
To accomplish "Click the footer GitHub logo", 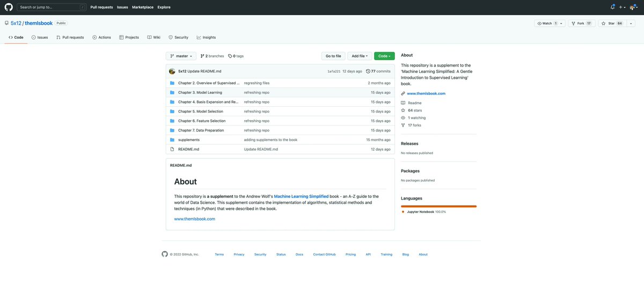I will coord(165,254).
